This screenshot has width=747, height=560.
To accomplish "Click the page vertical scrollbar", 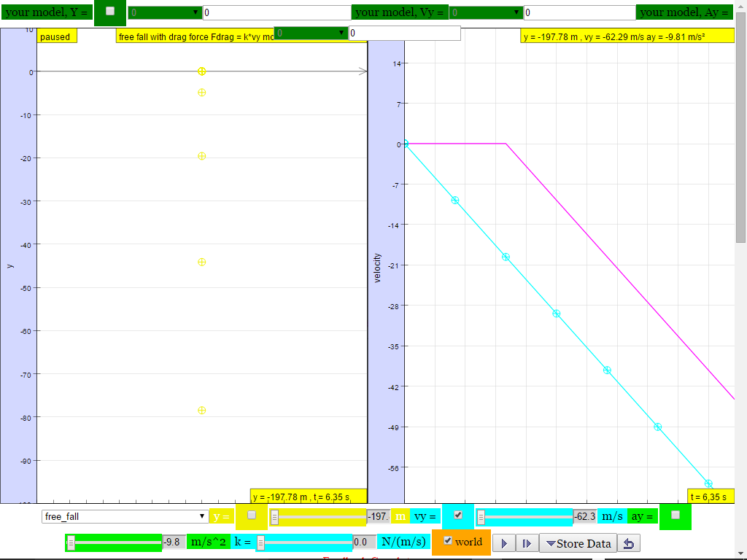I will click(741, 128).
